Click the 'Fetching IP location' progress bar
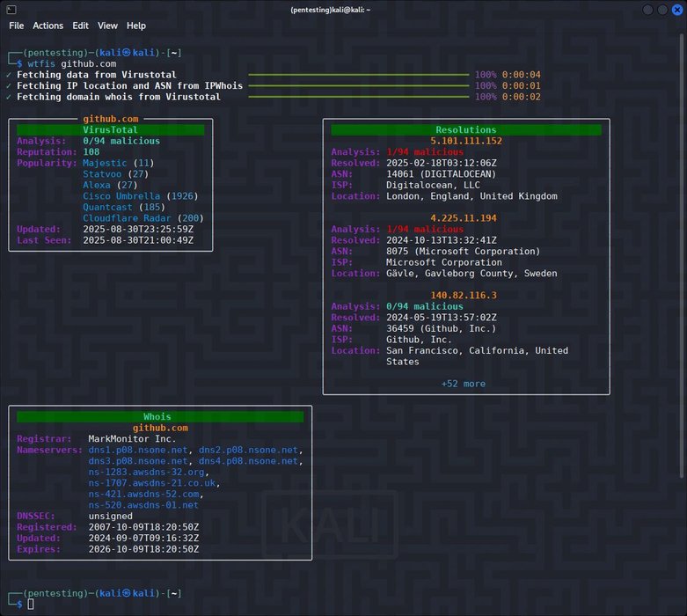Screen dimensions: 687x616 [358, 86]
